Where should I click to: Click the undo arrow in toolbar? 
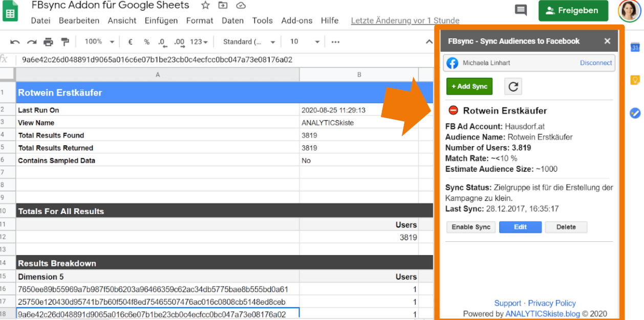click(15, 42)
